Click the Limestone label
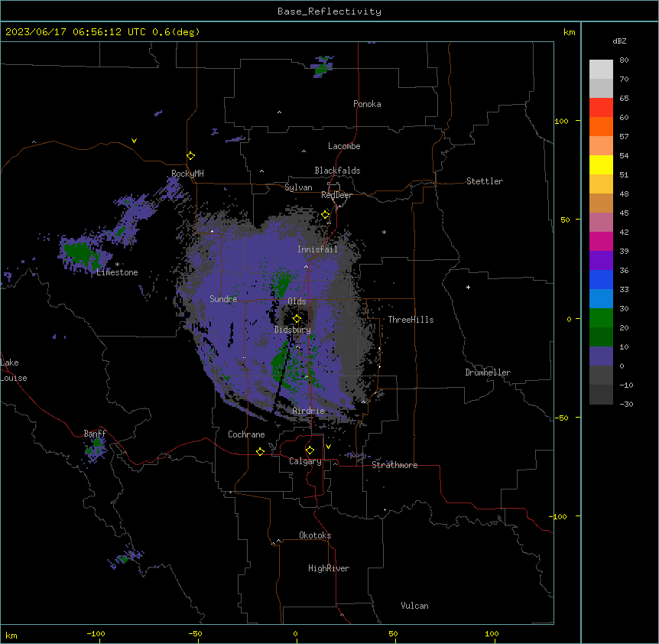The height and width of the screenshot is (644, 659). pos(117,272)
